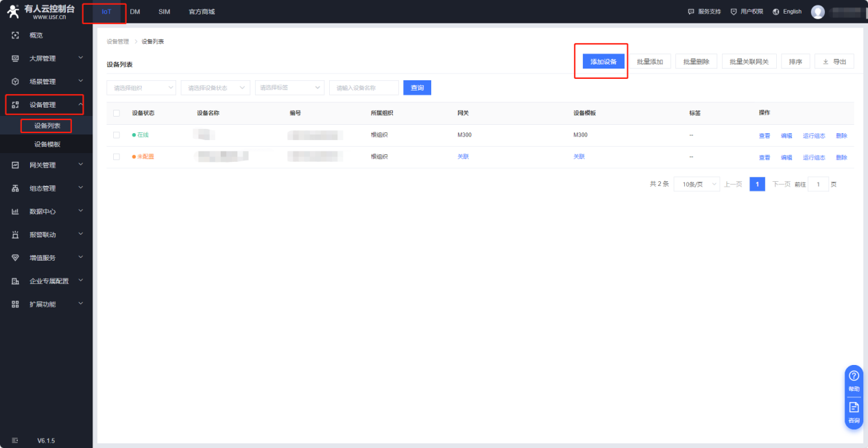868x448 pixels.
Task: Click the 大屏管理 screen icon
Action: pos(15,59)
